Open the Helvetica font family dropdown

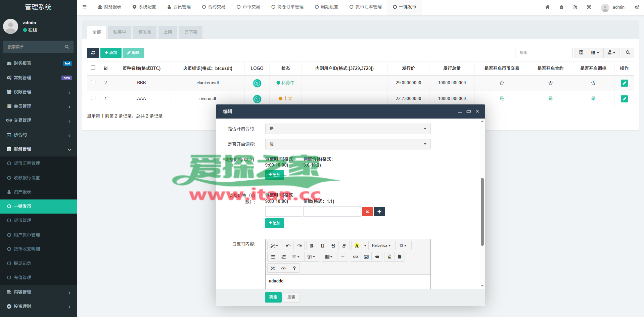381,246
